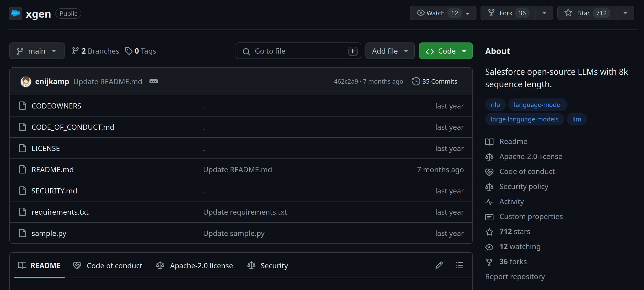Click the file icon beside LICENSE
Screen dimensions: 644x290
pyautogui.click(x=23, y=148)
